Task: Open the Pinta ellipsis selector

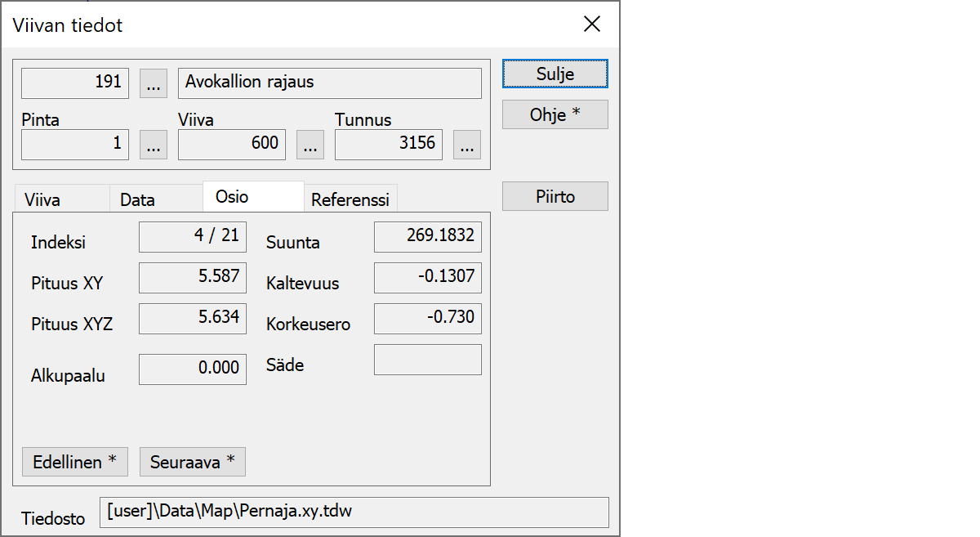Action: (x=154, y=145)
